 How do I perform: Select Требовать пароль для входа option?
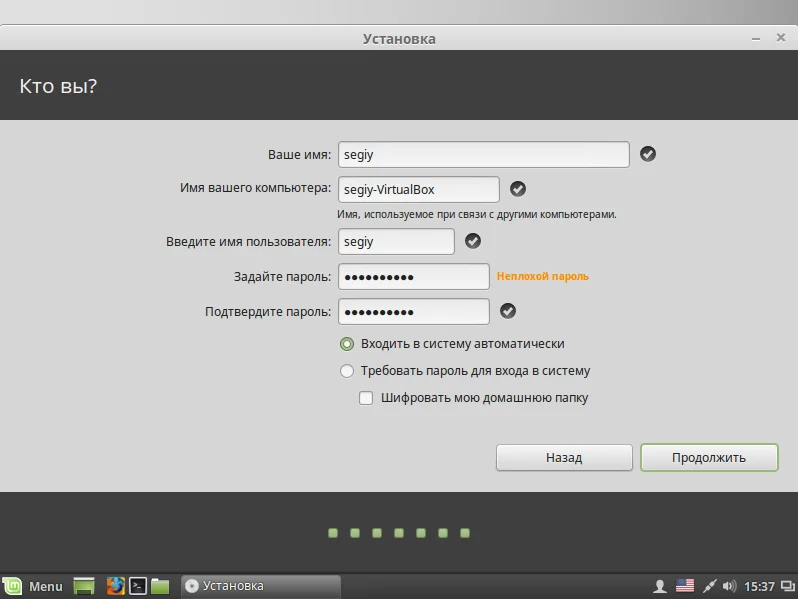347,371
